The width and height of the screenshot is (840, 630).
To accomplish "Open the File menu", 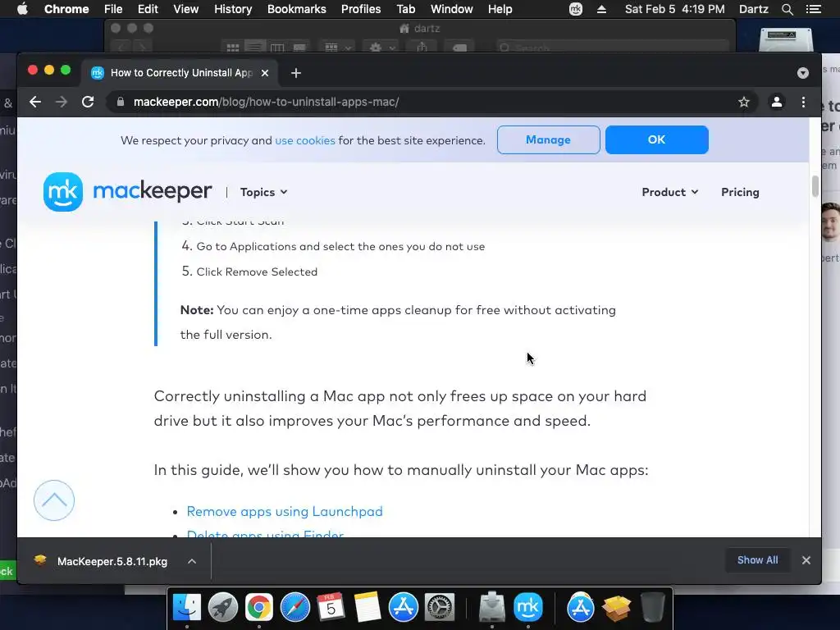I will (113, 9).
